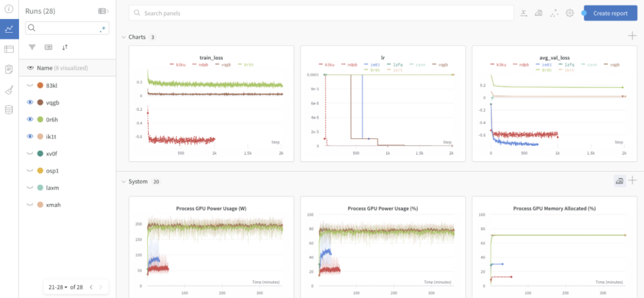Expand the runs table view
The width and height of the screenshot is (644, 298).
point(104,11)
